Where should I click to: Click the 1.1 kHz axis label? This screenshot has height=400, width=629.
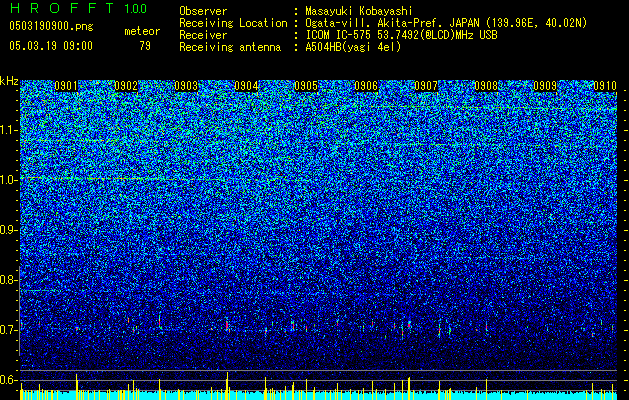[x=9, y=130]
